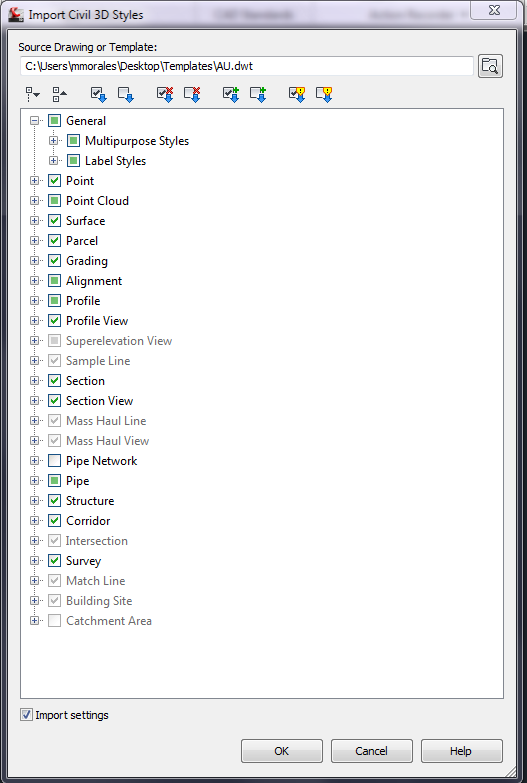Toggle the Pipe checkbox

tap(54, 480)
